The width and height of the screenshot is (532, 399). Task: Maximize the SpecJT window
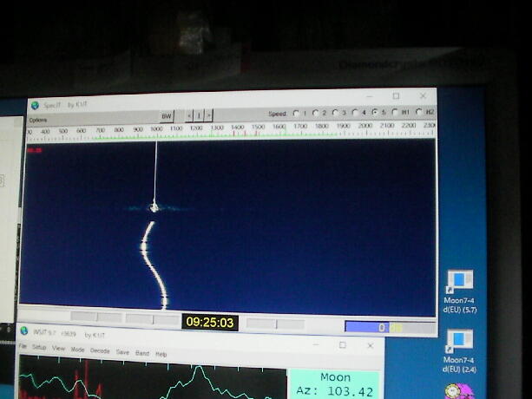396,96
